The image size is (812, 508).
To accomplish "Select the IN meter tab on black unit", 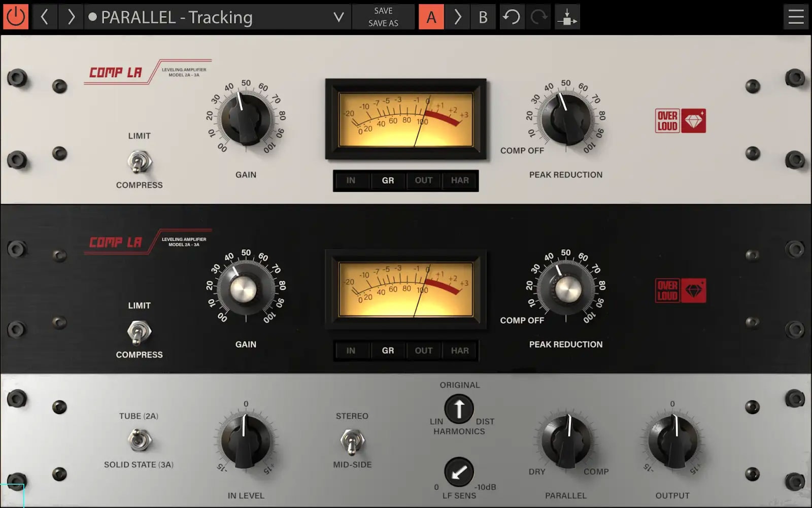I will 351,350.
